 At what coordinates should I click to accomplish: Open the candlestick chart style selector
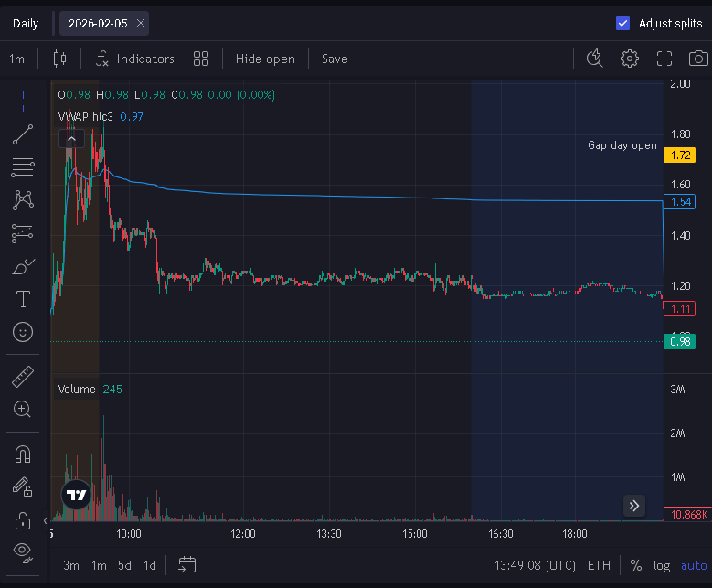[x=59, y=59]
